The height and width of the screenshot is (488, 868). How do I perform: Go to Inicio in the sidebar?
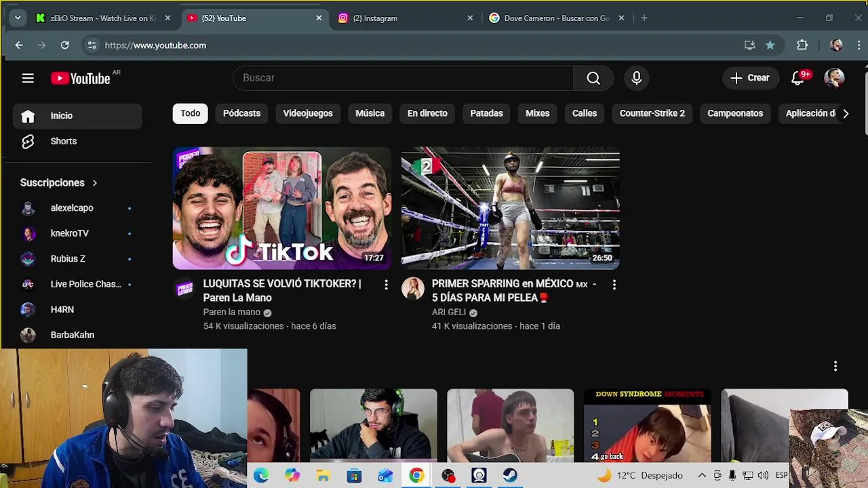coord(77,116)
